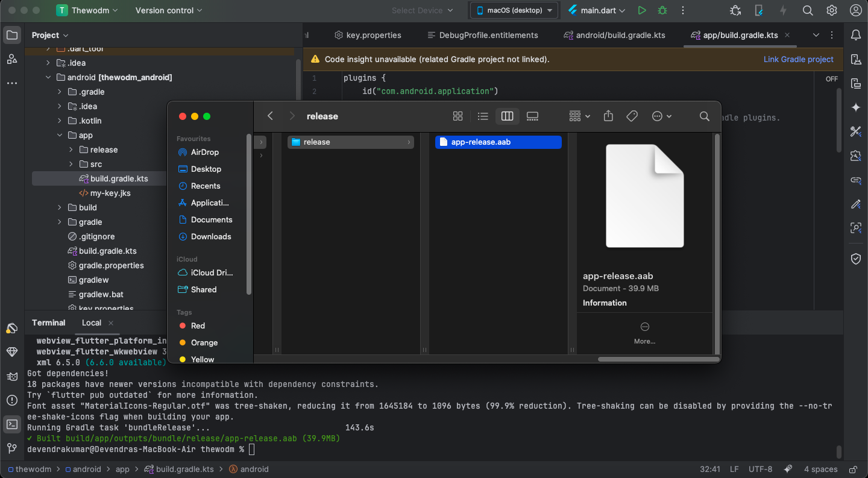
Task: Click the release folder in Finder column
Action: (351, 142)
